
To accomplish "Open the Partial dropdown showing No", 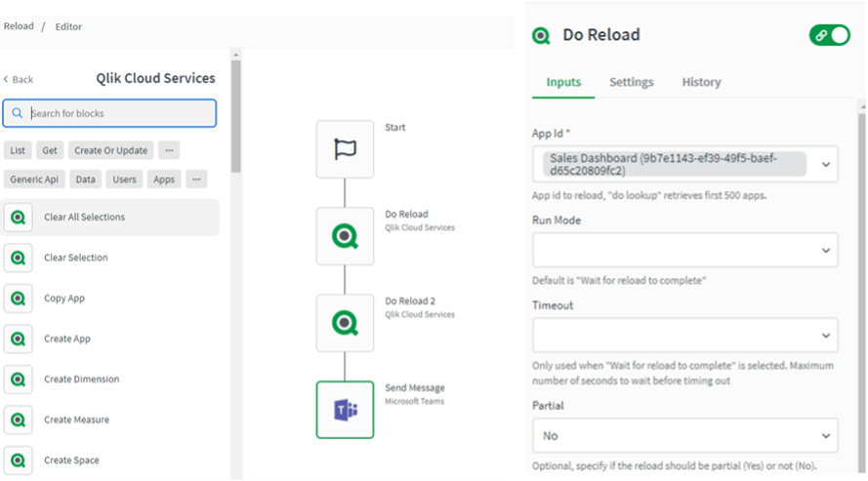I will pos(684,436).
